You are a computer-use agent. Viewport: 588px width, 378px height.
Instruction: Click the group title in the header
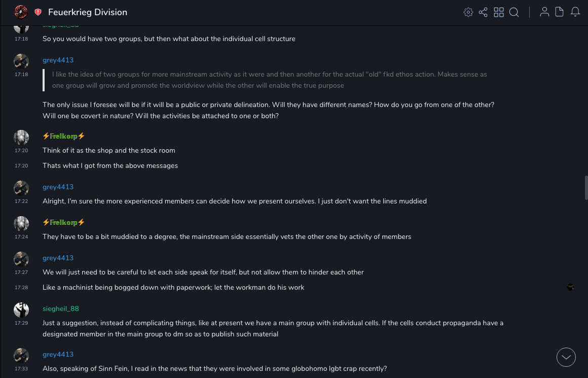click(x=88, y=12)
